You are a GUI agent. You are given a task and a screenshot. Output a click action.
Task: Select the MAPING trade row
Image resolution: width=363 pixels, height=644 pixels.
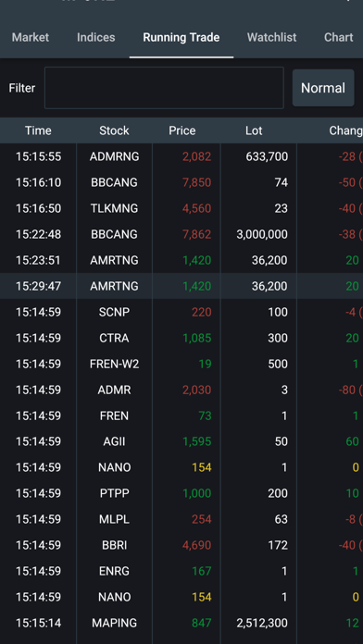181,623
